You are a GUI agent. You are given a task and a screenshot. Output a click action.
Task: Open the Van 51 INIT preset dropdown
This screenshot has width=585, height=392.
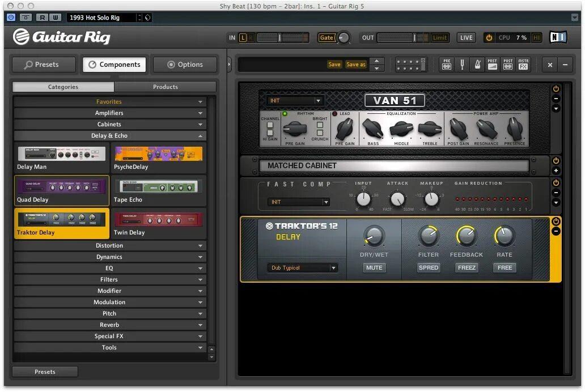294,101
